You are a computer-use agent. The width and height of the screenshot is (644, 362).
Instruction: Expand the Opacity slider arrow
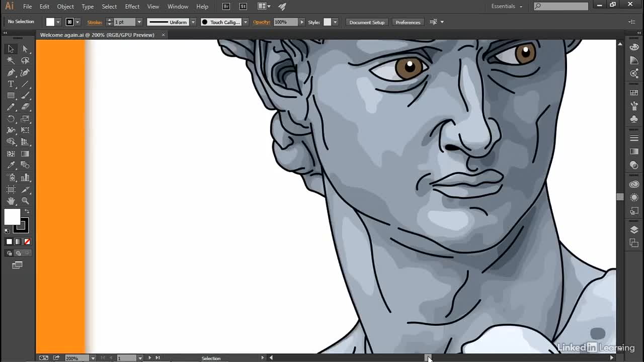(x=302, y=22)
